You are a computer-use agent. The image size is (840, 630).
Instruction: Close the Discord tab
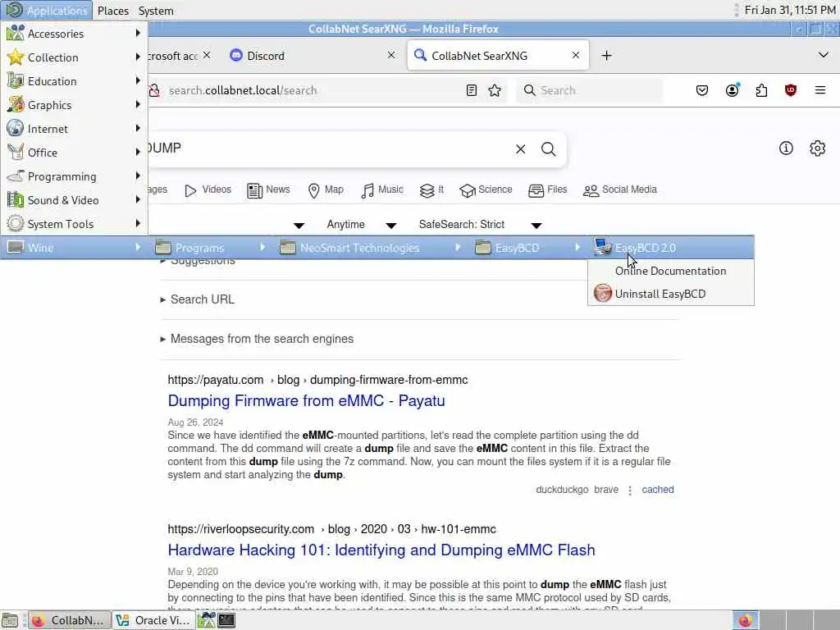pyautogui.click(x=391, y=55)
